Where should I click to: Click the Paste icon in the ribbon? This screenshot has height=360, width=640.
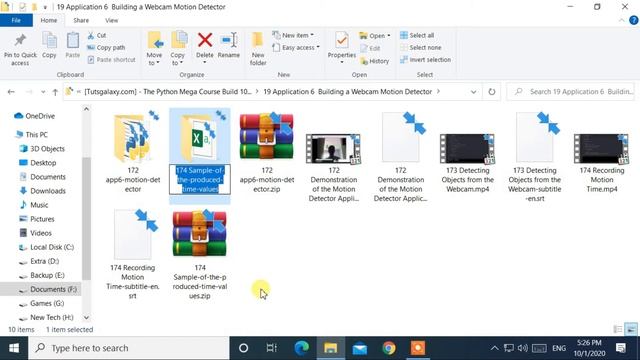[x=73, y=40]
